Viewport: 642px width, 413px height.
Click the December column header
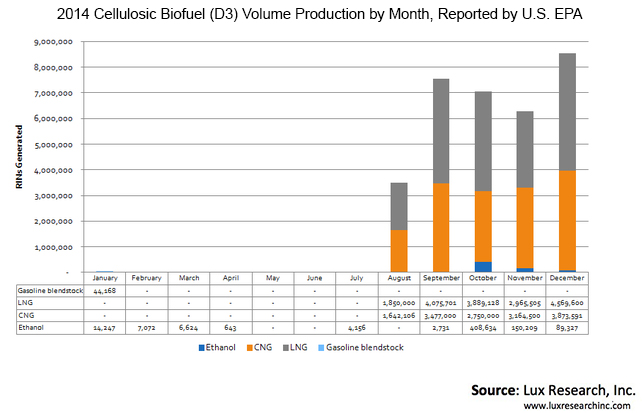[567, 278]
